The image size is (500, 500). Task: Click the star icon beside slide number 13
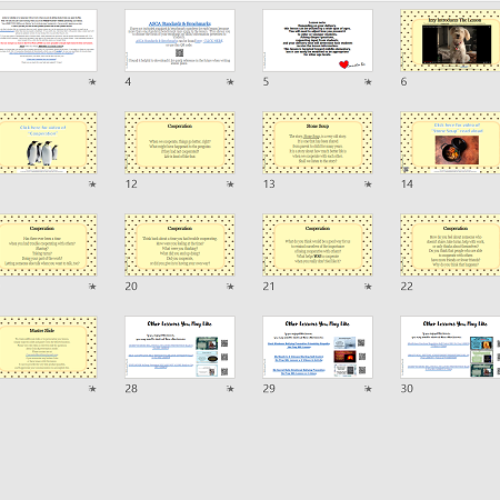point(368,184)
